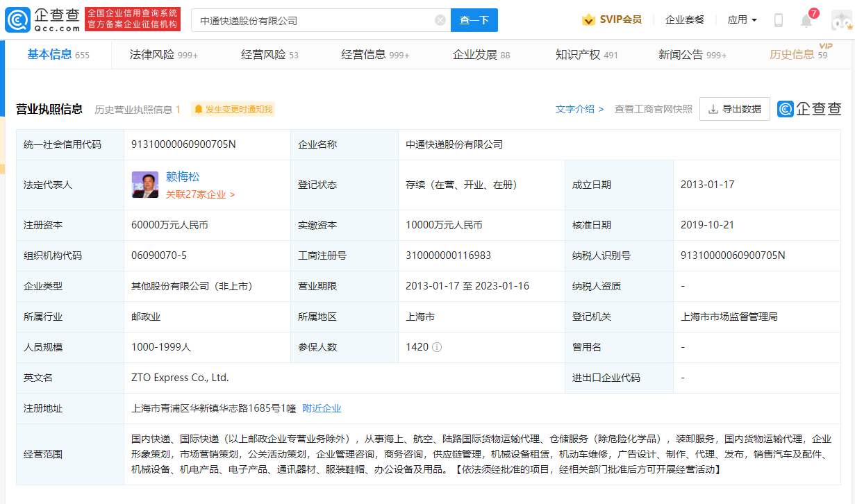Switch to the 法律风险 tab

click(x=164, y=54)
